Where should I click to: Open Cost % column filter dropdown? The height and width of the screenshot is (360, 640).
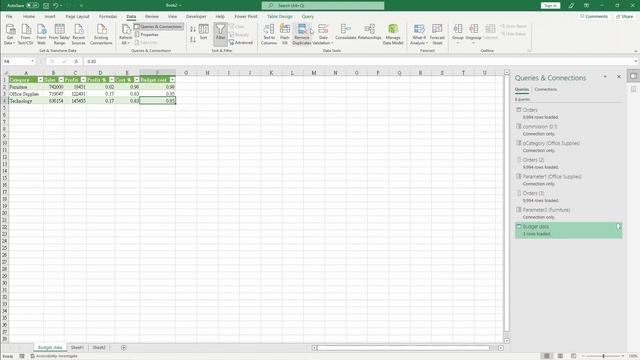click(137, 80)
